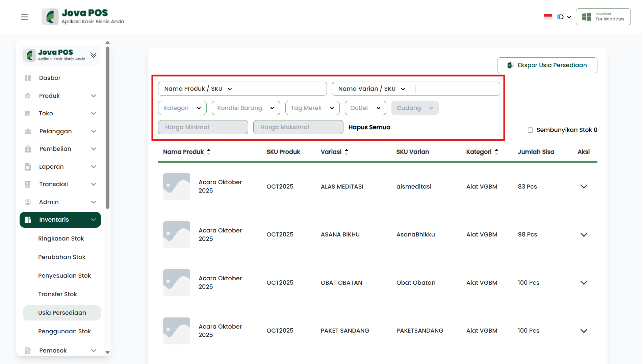Click the Admin user icon

coord(28,202)
